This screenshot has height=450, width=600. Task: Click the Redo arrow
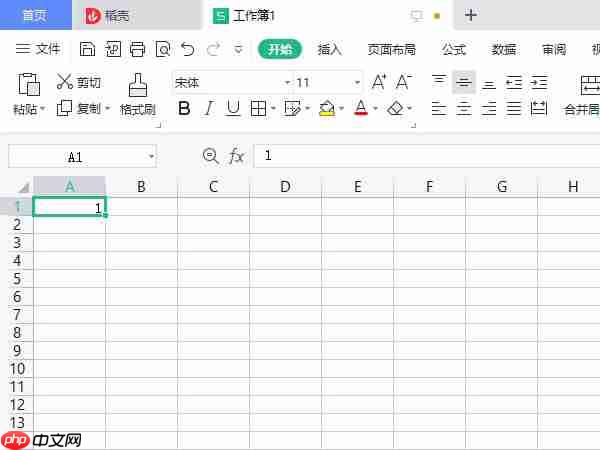pos(213,49)
